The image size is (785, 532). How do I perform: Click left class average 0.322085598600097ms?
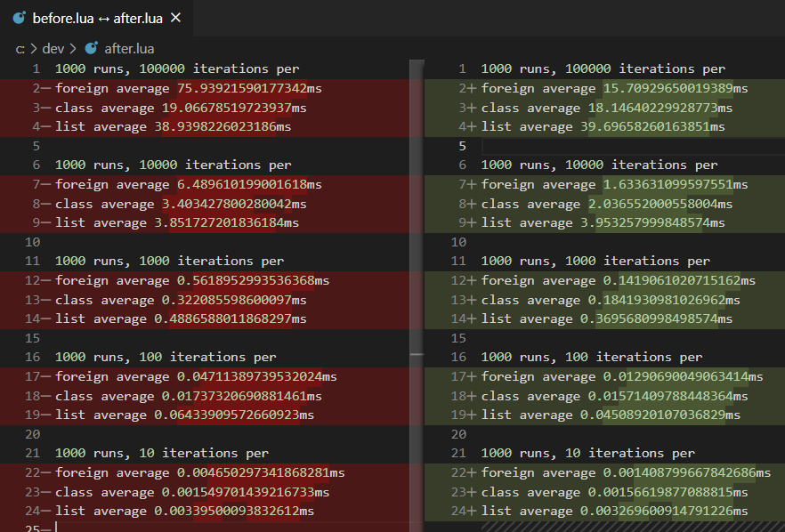tap(181, 301)
